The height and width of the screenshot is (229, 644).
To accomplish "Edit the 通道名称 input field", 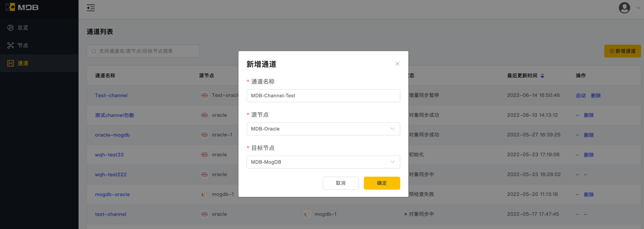I will pyautogui.click(x=323, y=96).
